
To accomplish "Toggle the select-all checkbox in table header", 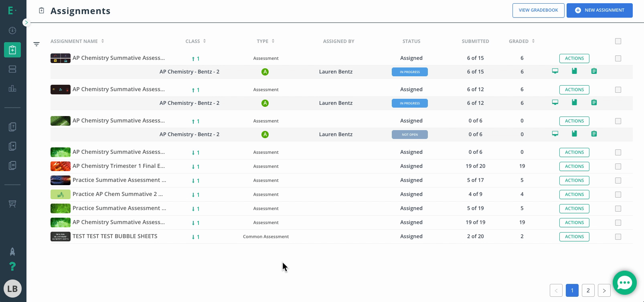I will pyautogui.click(x=618, y=41).
